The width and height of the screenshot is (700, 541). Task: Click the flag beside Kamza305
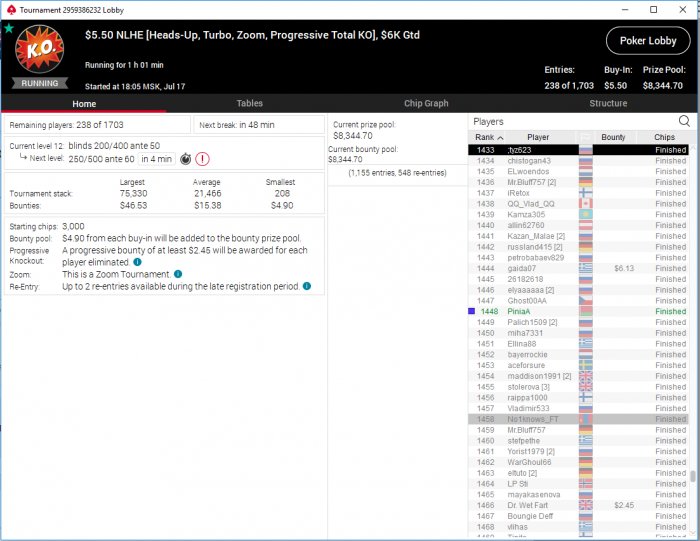tap(585, 214)
